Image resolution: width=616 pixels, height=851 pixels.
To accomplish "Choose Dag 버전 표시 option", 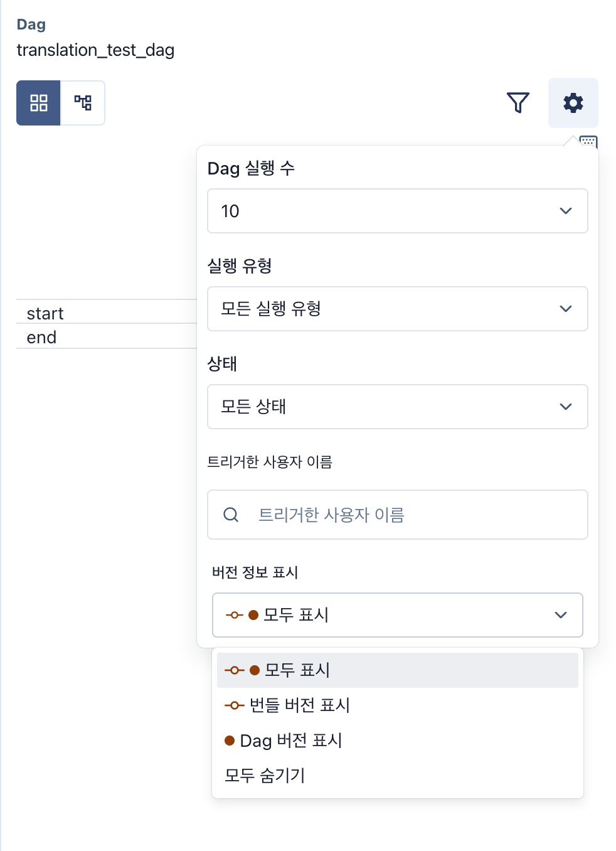I will (x=291, y=741).
